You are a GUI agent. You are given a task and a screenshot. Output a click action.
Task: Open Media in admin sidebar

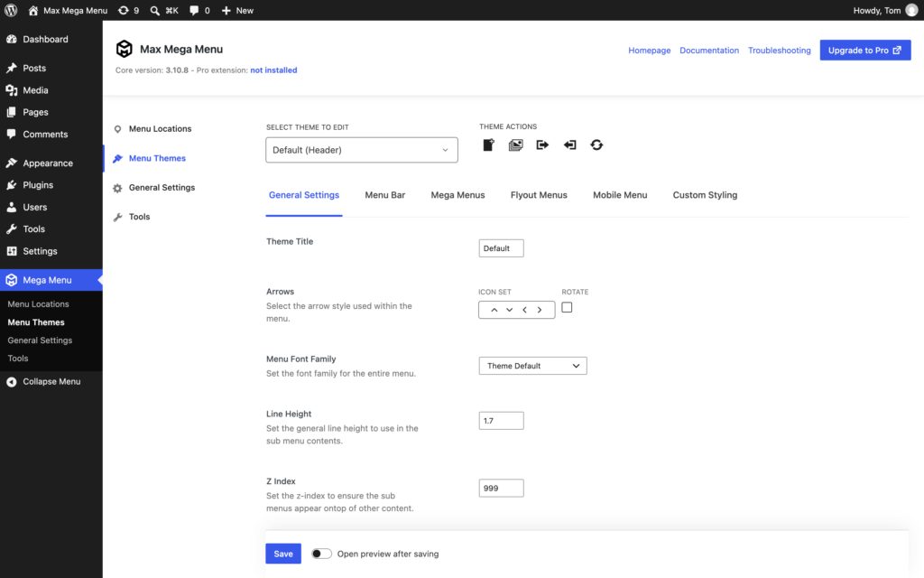(x=35, y=90)
